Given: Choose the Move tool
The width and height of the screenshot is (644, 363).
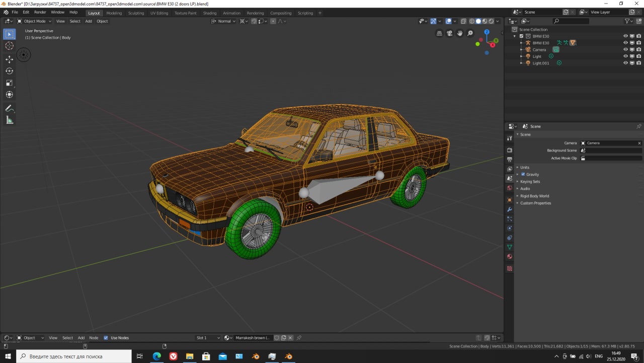Looking at the screenshot, I should 10,59.
